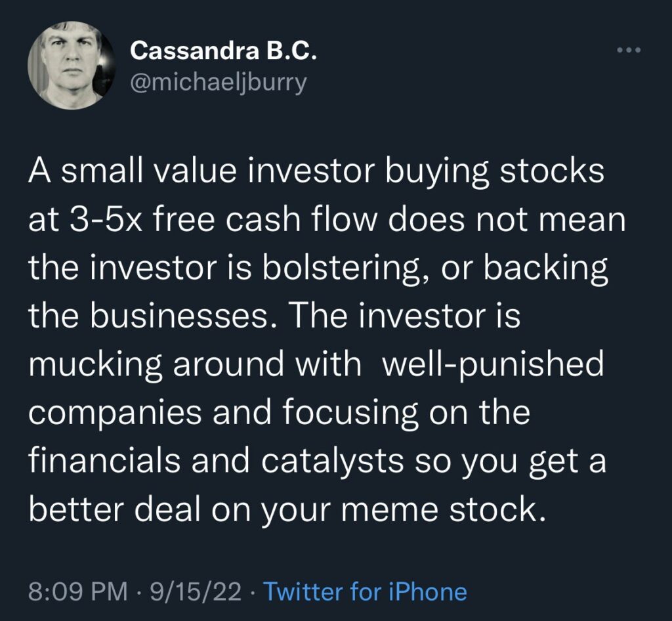The height and width of the screenshot is (621, 672).
Task: Click the 8:09 PM timestamp
Action: [79, 591]
